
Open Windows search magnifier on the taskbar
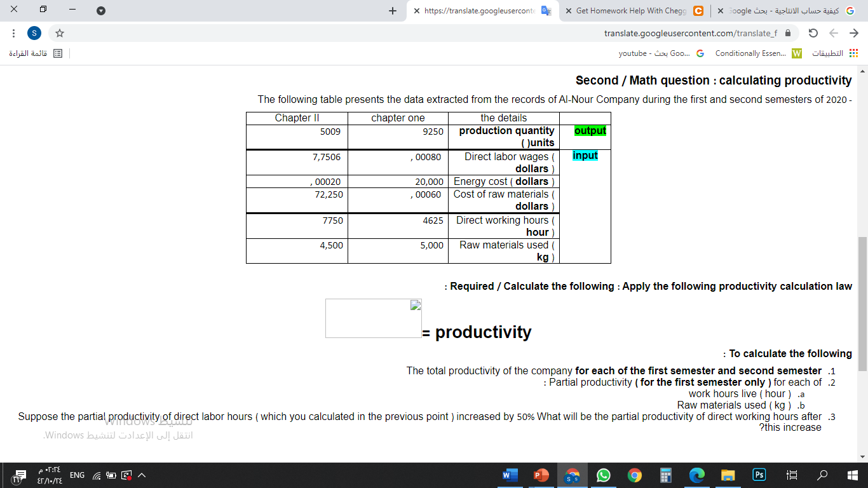tap(822, 475)
